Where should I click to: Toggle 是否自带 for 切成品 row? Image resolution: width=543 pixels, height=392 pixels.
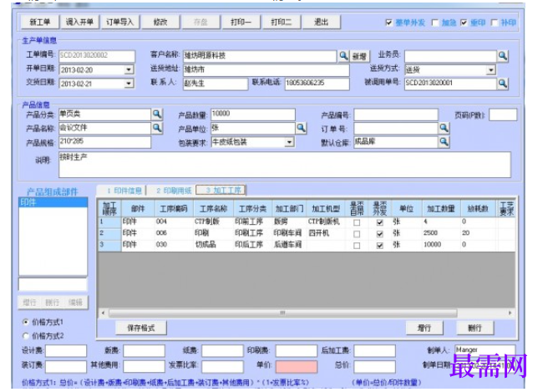click(357, 246)
